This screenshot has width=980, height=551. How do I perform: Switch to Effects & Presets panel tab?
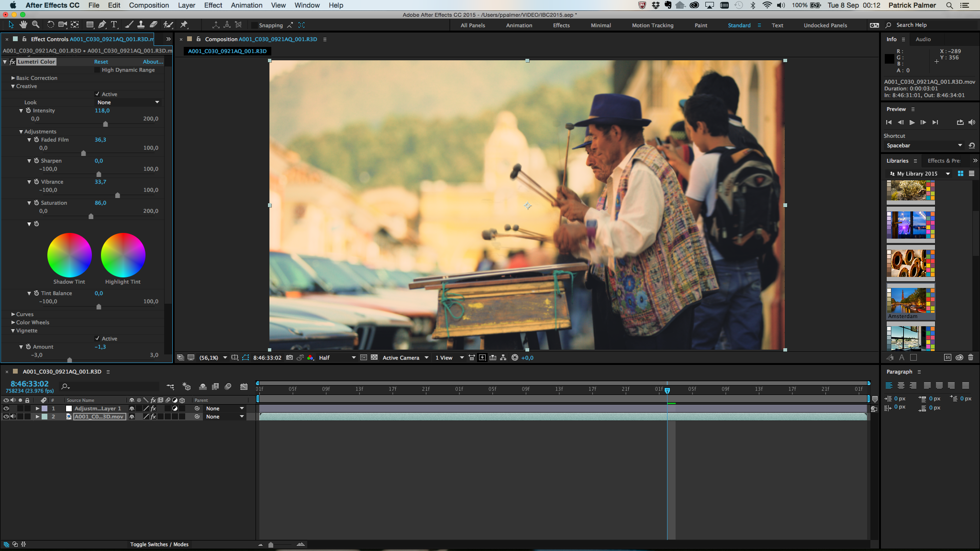coord(944,161)
